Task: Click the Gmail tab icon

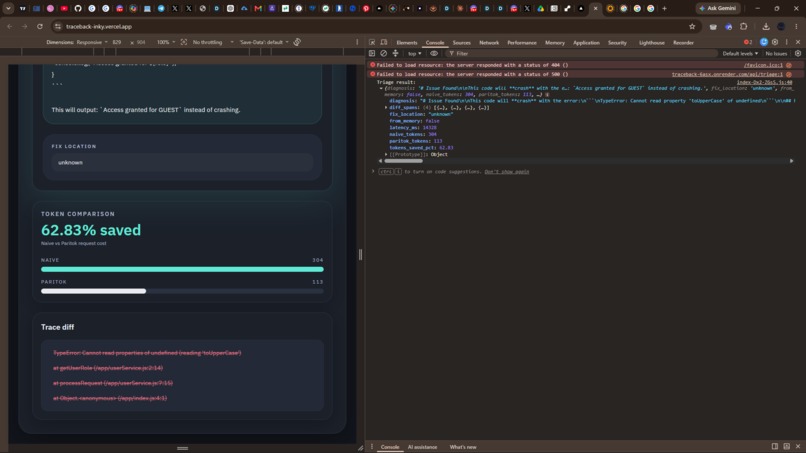Action: pyautogui.click(x=258, y=8)
